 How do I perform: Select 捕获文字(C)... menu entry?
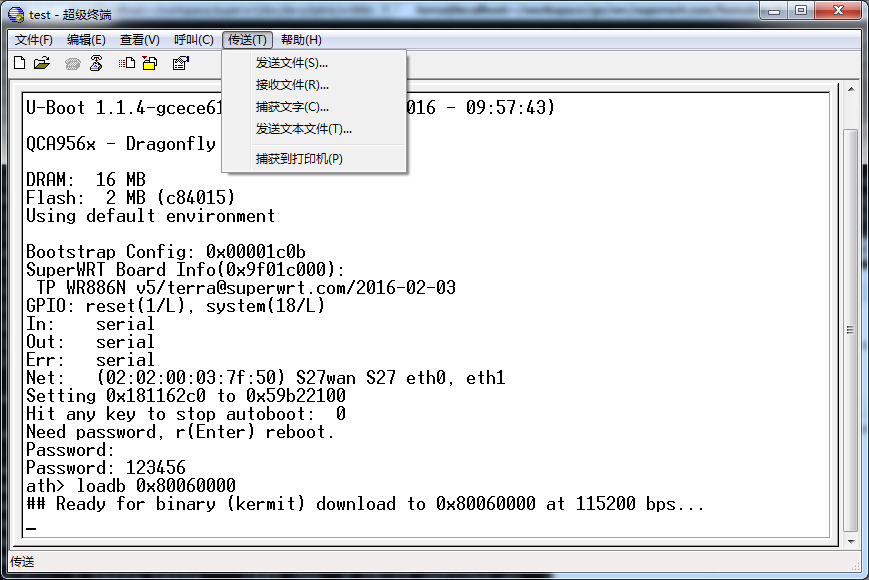tap(314, 107)
